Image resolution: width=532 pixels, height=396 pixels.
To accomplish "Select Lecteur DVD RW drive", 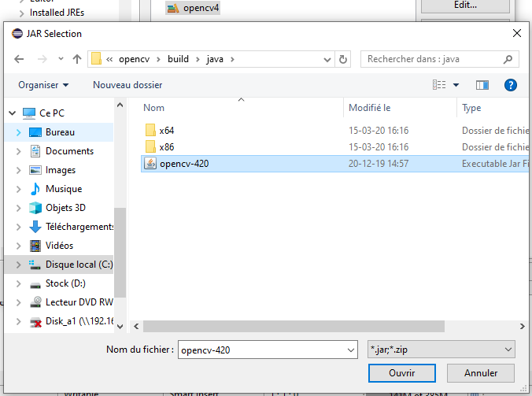I will 79,302.
